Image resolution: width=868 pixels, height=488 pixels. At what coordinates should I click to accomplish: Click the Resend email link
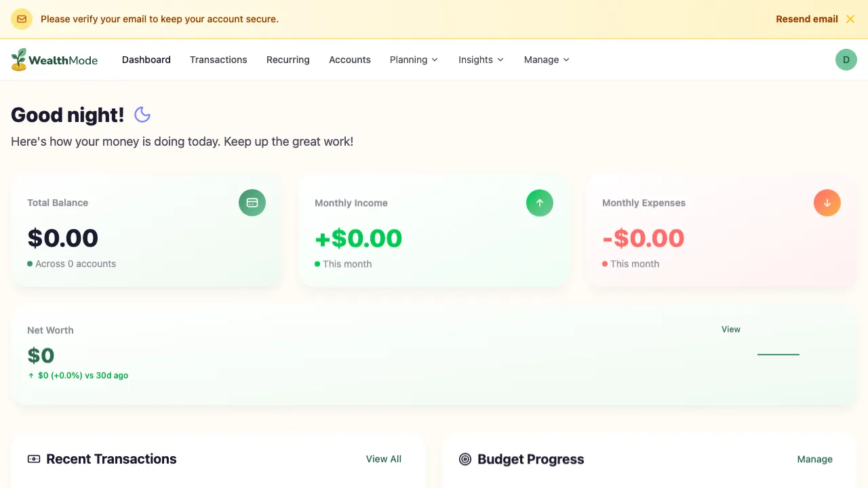806,19
